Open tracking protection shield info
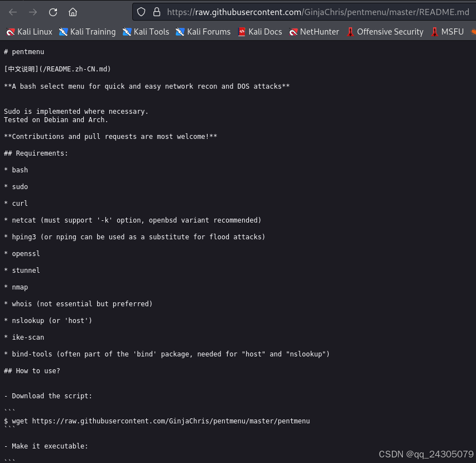 click(x=141, y=12)
